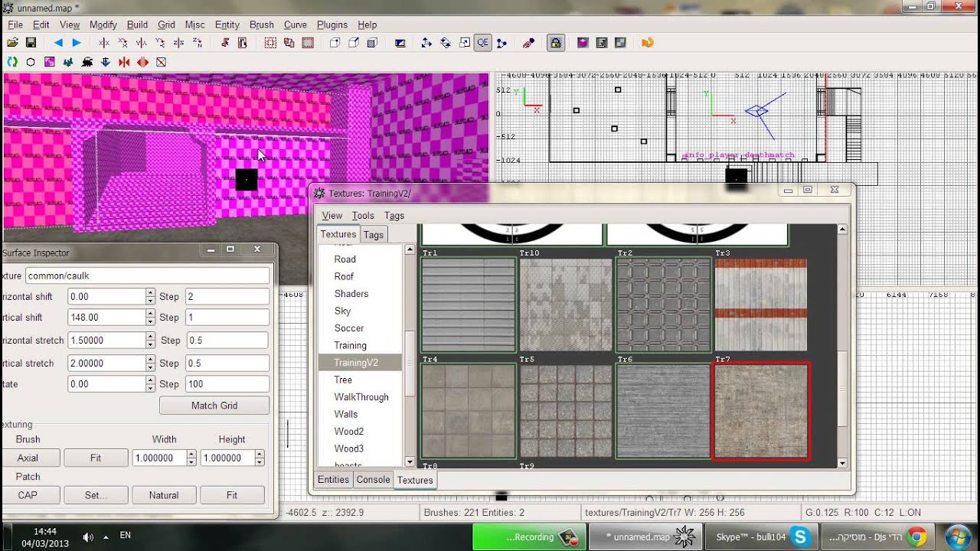Select the Clipper tool icon
This screenshot has width=980, height=551.
(501, 43)
